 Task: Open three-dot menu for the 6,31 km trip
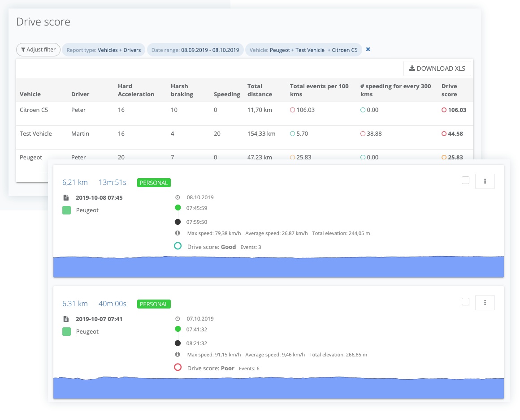pyautogui.click(x=485, y=303)
